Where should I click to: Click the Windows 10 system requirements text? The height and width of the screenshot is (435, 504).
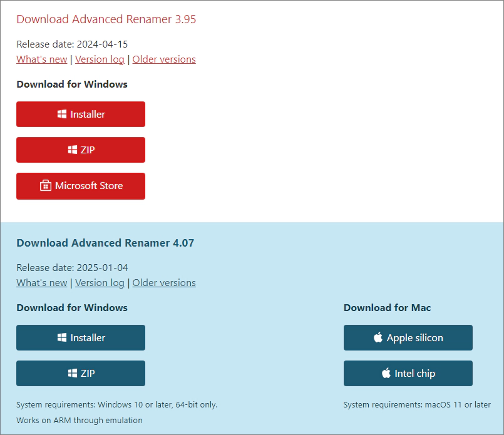point(116,405)
